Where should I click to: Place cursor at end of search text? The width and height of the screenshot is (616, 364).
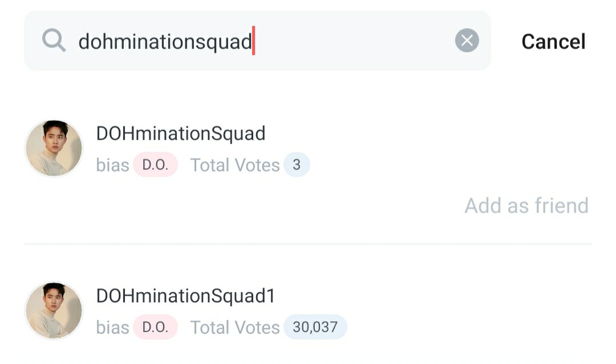[x=253, y=41]
